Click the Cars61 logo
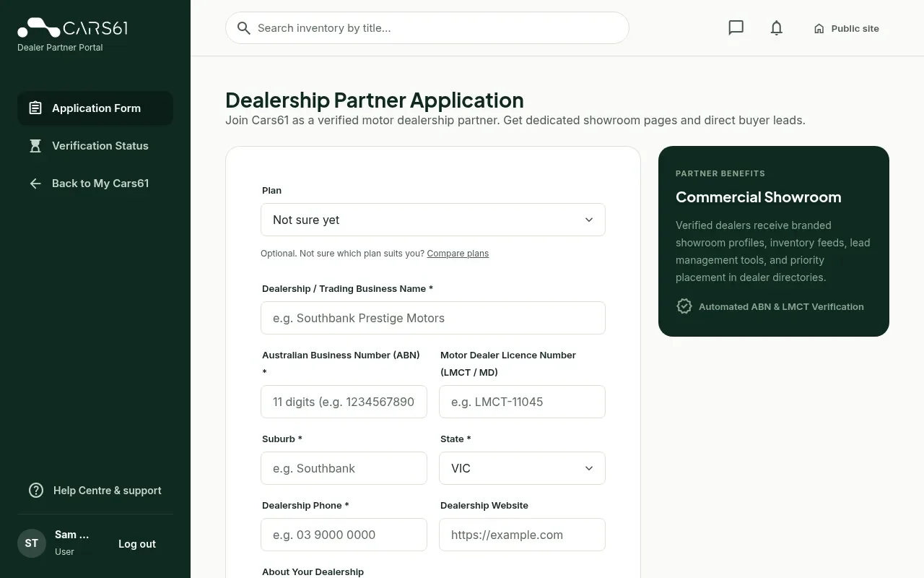 coord(72,27)
